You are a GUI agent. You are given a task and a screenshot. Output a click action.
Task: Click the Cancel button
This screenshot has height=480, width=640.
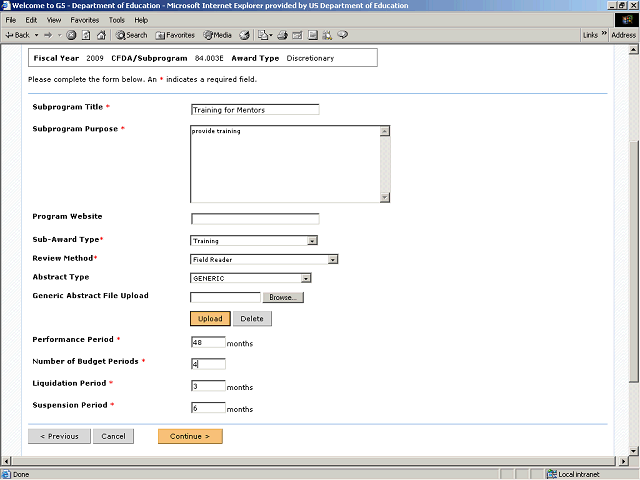pyautogui.click(x=113, y=436)
